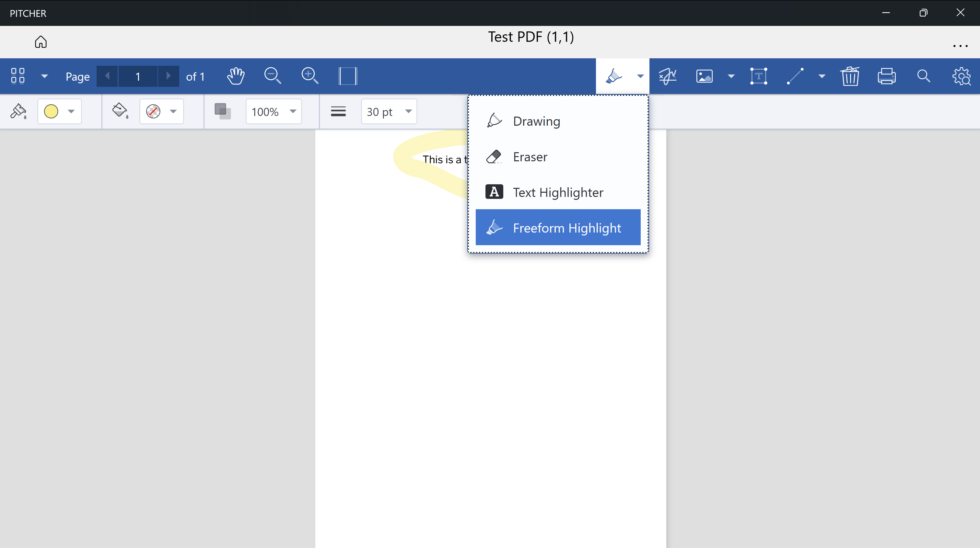Click the printer icon
Screen dimensions: 980x548
[x=886, y=76]
